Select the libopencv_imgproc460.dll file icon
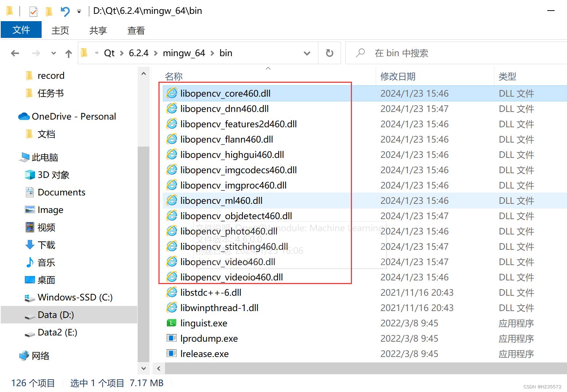The image size is (567, 392). (x=172, y=185)
